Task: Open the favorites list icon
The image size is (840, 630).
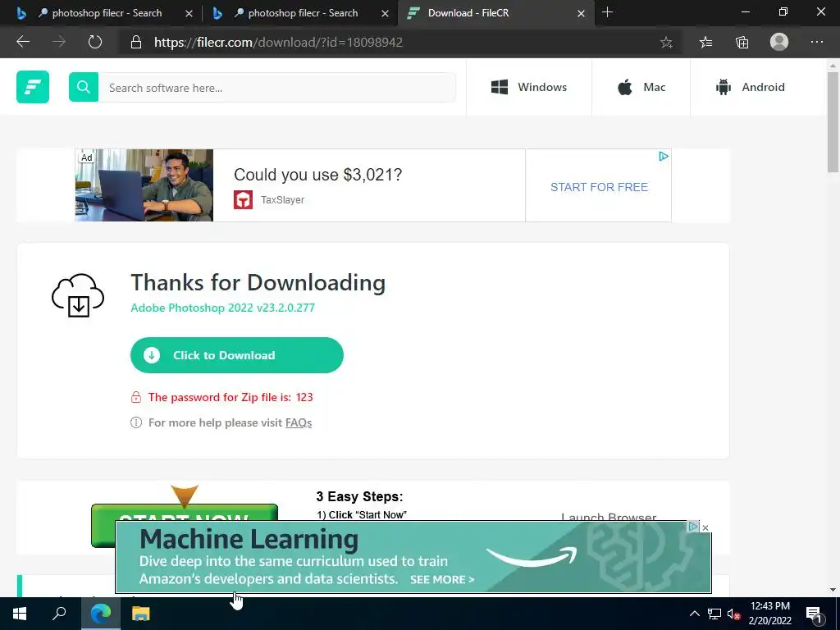Action: click(706, 43)
